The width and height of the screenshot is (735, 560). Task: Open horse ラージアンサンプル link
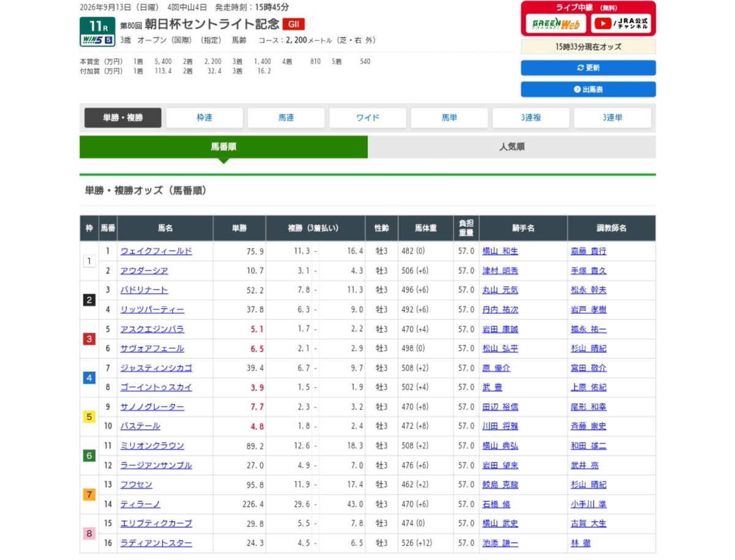pos(156,465)
